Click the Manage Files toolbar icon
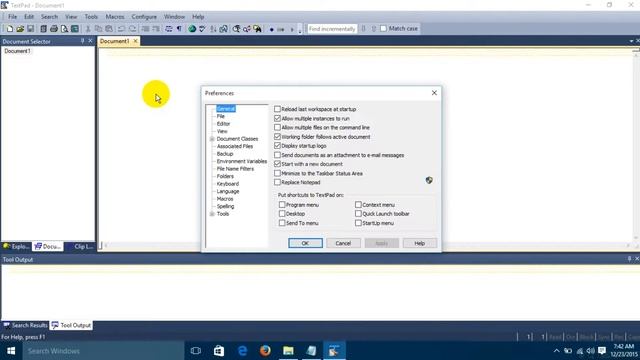The height and width of the screenshot is (360, 640). click(x=43, y=29)
